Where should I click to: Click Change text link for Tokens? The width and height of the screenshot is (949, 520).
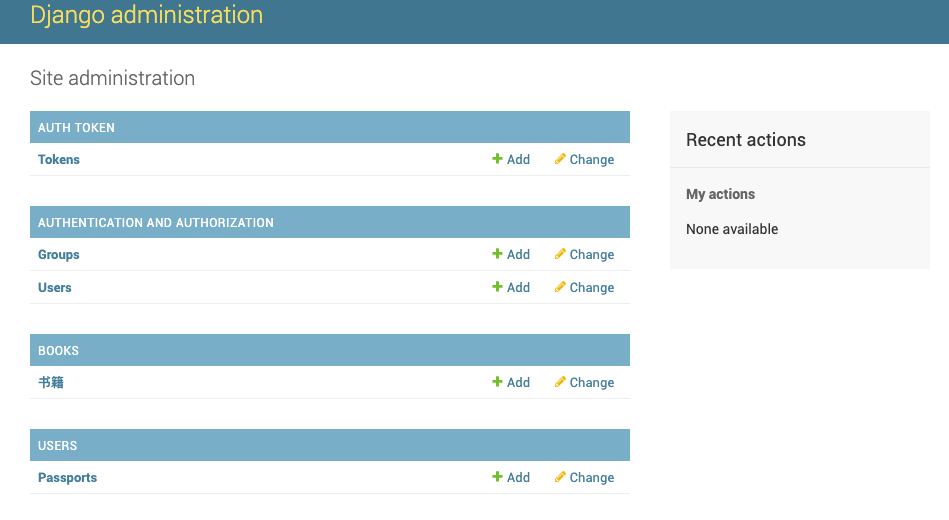[592, 159]
